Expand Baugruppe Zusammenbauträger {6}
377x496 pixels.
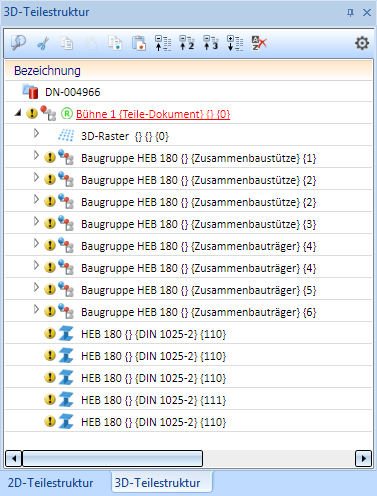[x=36, y=309]
